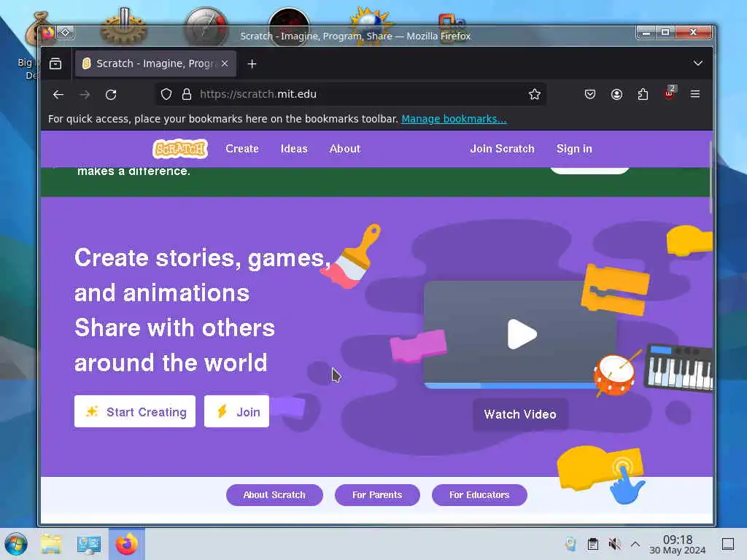
Task: Open the For Educators pill button
Action: [x=479, y=495]
